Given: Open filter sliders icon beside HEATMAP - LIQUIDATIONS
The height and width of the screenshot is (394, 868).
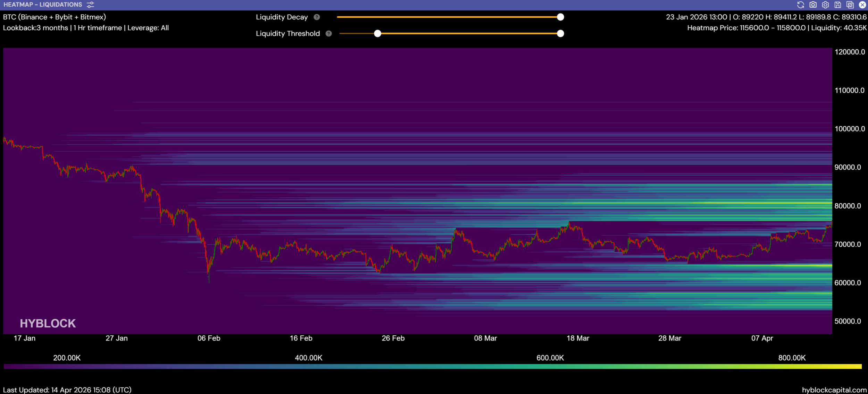Looking at the screenshot, I should coord(90,5).
